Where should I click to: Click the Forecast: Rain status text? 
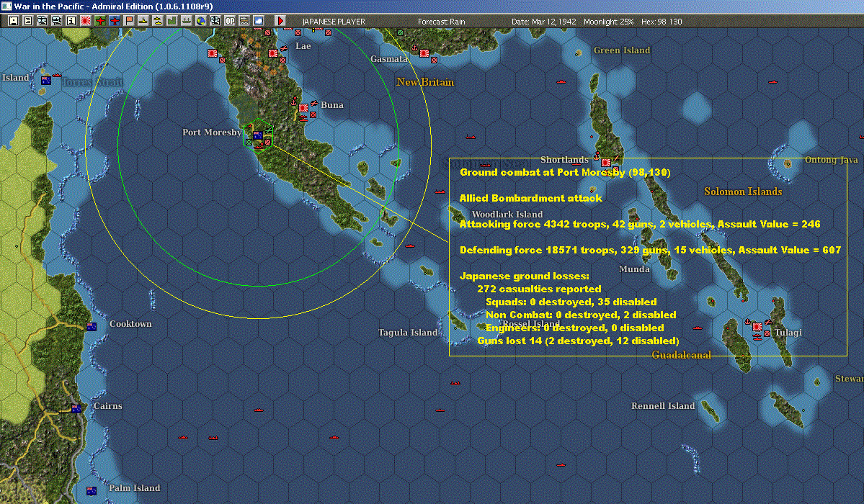(441, 22)
